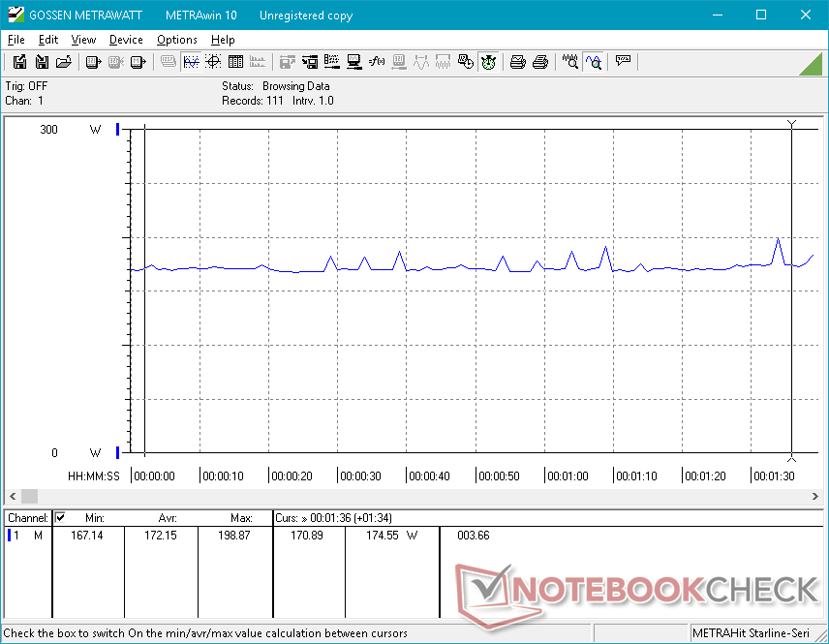829x644 pixels.
Task: Click the grayed disk export arrow icon
Action: [287, 62]
